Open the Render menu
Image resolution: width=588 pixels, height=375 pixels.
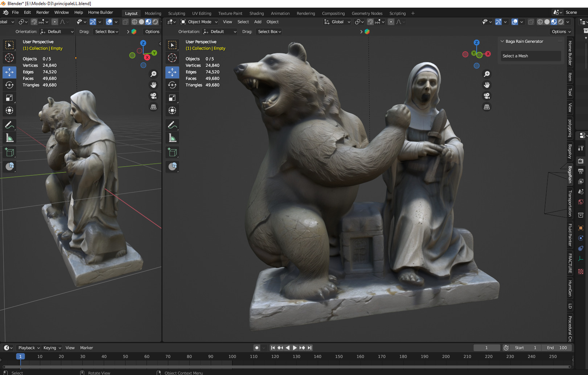(42, 12)
